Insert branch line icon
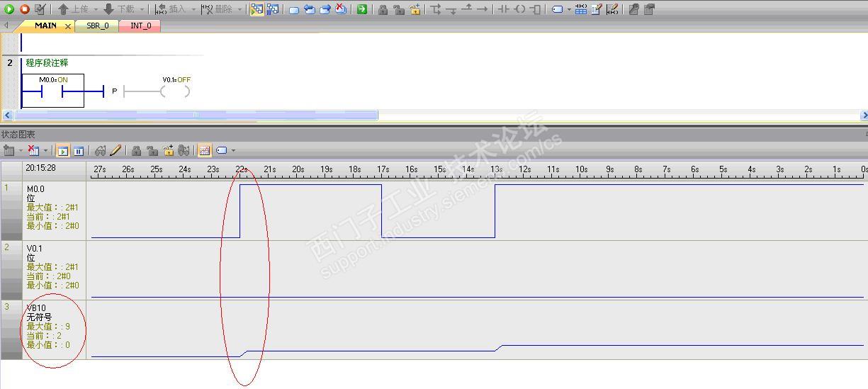 [435, 9]
